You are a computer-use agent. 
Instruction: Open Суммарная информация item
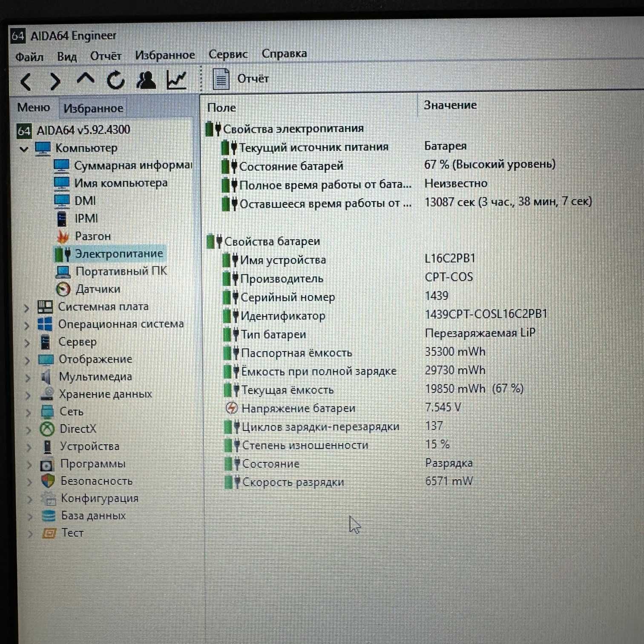[123, 165]
